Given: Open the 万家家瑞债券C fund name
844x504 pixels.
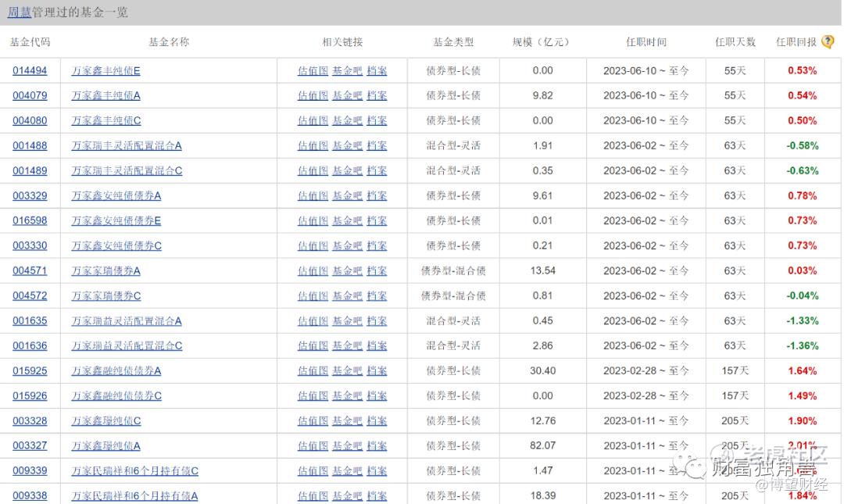Looking at the screenshot, I should tap(106, 295).
